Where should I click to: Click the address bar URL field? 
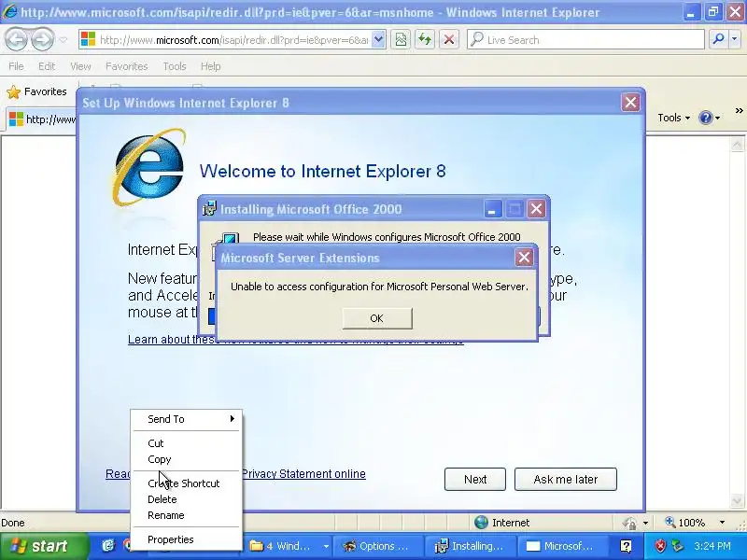pyautogui.click(x=225, y=40)
